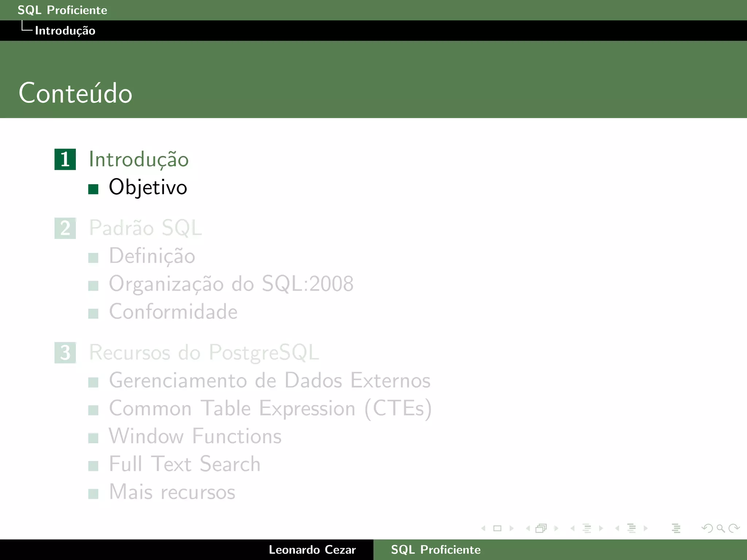The width and height of the screenshot is (747, 560).
Task: Open Organização do SQL:2008 entry
Action: tap(231, 284)
